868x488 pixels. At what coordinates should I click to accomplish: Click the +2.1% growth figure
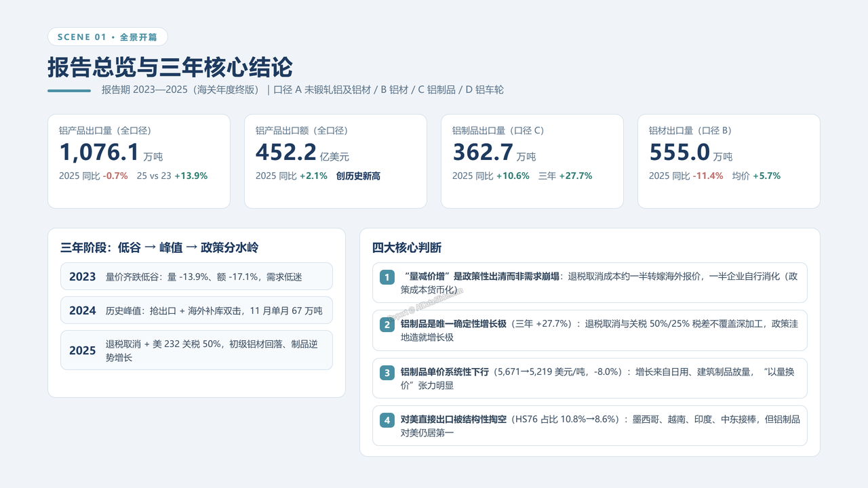pos(313,176)
